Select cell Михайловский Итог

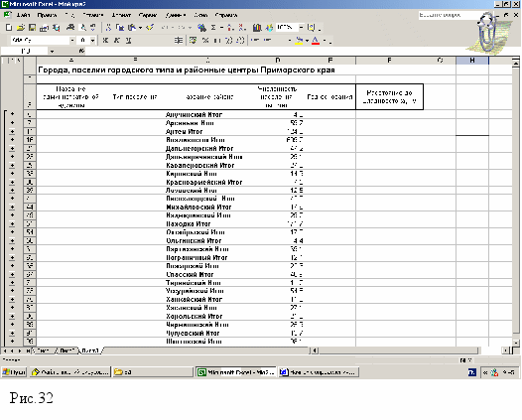click(198, 207)
